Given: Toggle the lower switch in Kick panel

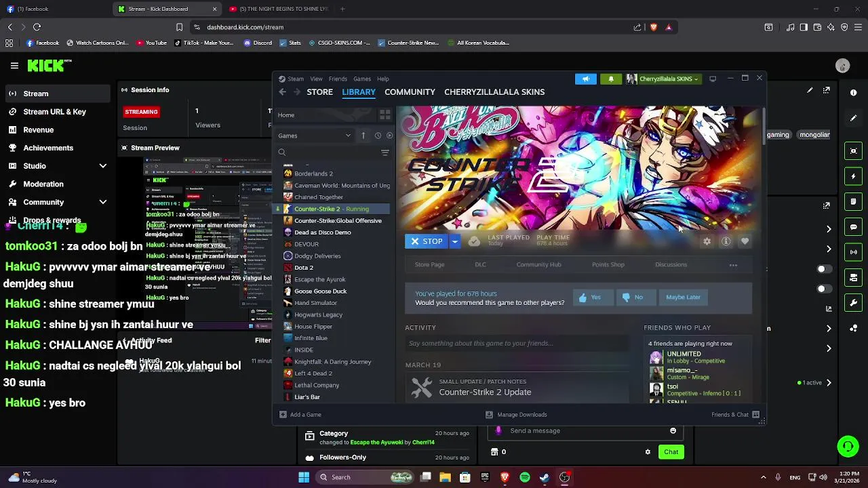Looking at the screenshot, I should (x=824, y=289).
